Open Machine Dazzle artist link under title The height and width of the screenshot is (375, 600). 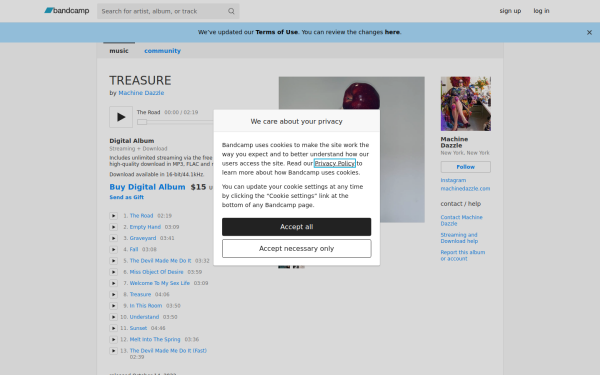click(141, 93)
